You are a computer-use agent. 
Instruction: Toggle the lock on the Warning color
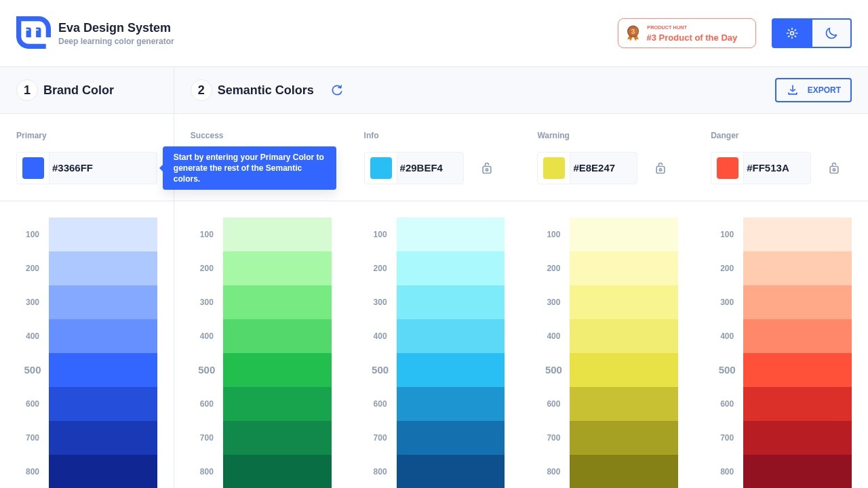(x=660, y=168)
